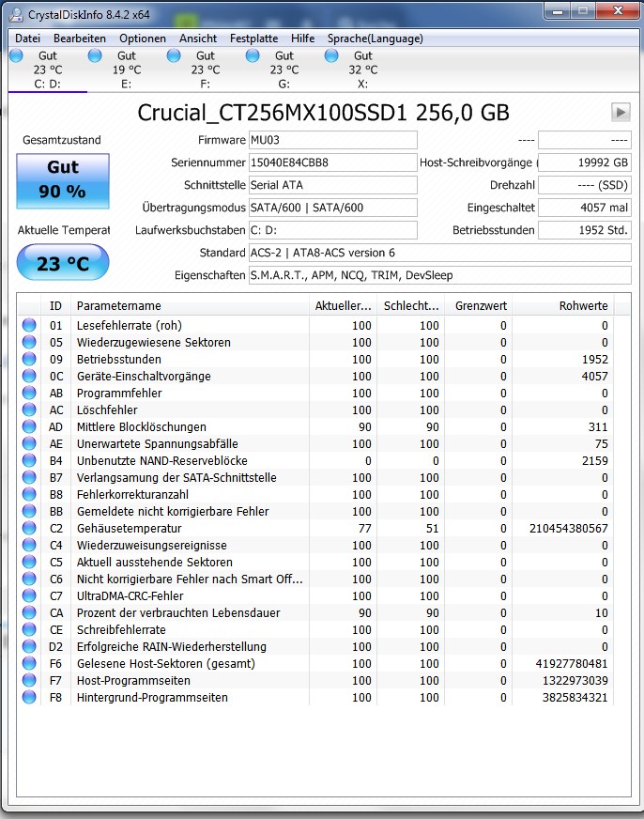Click the blue dot beside UltraDMA-CRC-Fehler

(29, 595)
